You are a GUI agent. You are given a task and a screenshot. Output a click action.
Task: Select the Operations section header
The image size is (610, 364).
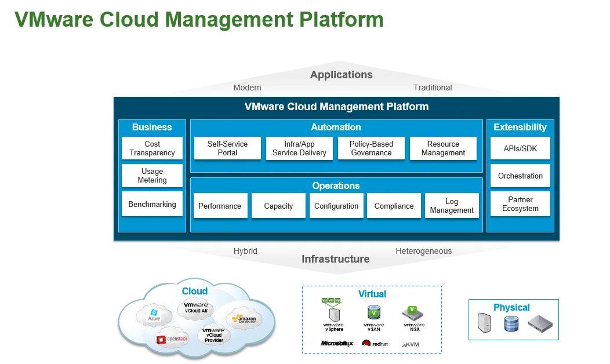[336, 185]
